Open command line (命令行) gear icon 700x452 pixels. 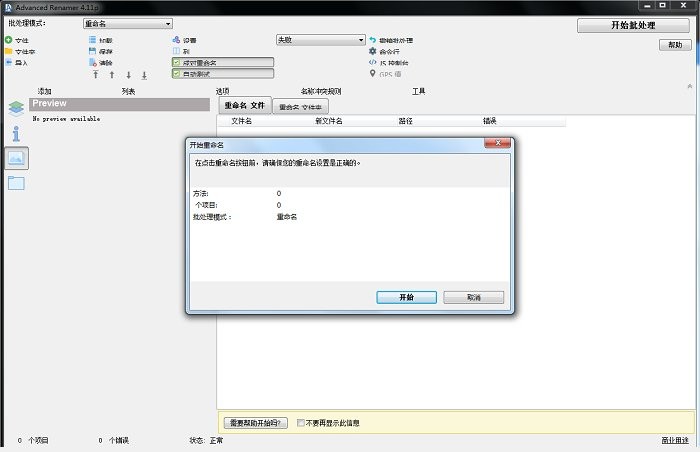[x=373, y=51]
